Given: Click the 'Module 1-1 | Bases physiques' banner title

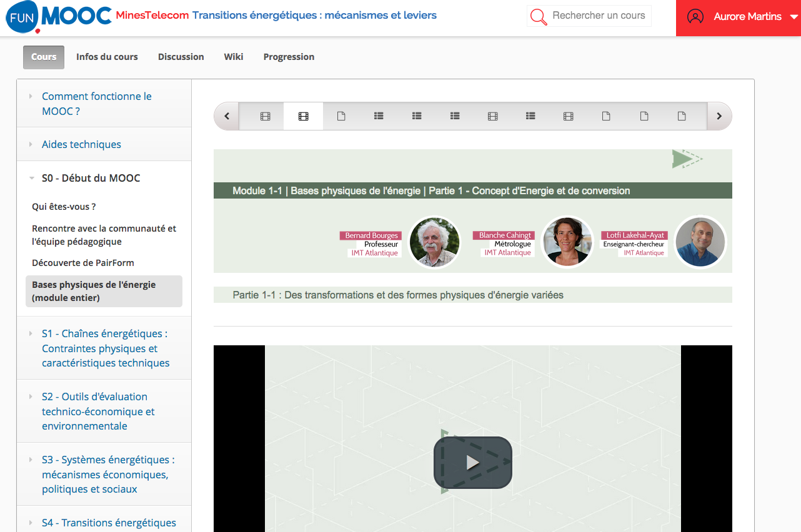Looking at the screenshot, I should (x=431, y=190).
